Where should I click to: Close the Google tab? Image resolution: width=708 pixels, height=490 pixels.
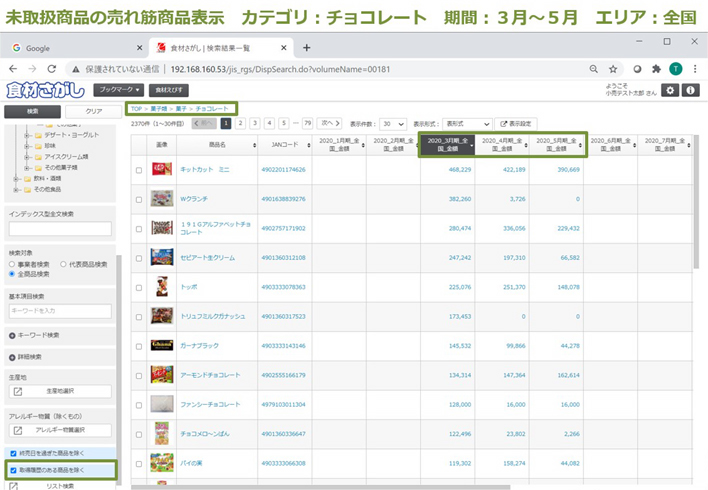click(x=140, y=47)
